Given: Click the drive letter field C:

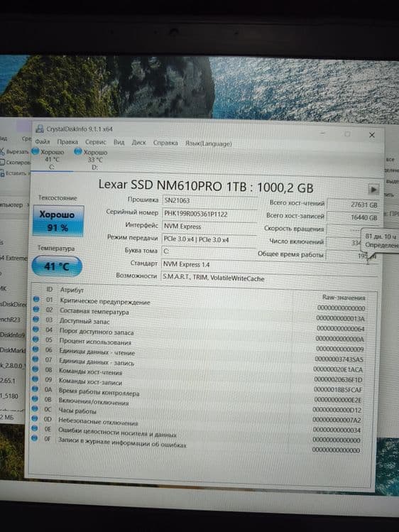Looking at the screenshot, I should (209, 251).
